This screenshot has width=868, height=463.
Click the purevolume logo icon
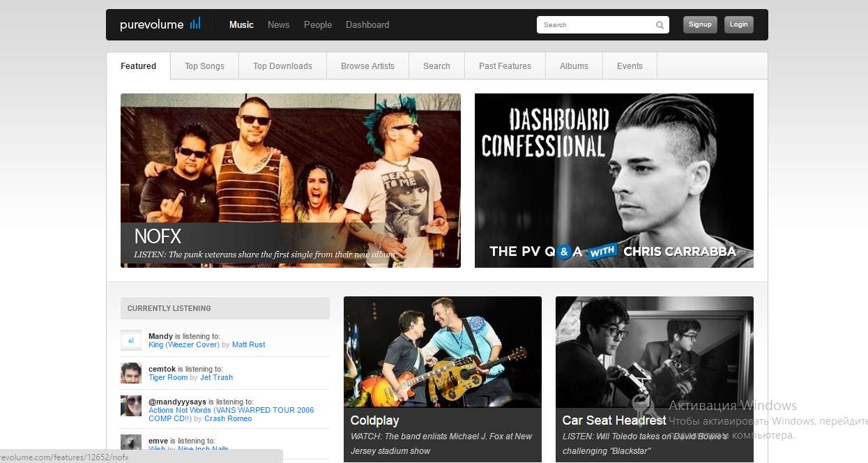[195, 24]
